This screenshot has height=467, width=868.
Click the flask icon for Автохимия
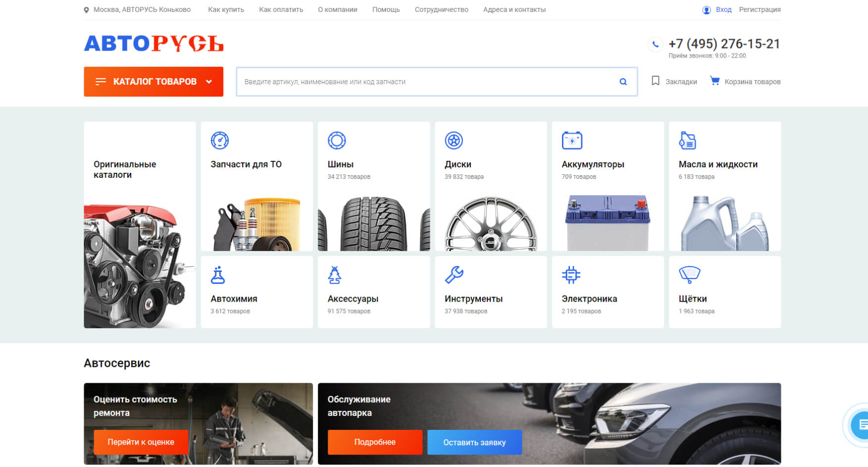tap(218, 275)
